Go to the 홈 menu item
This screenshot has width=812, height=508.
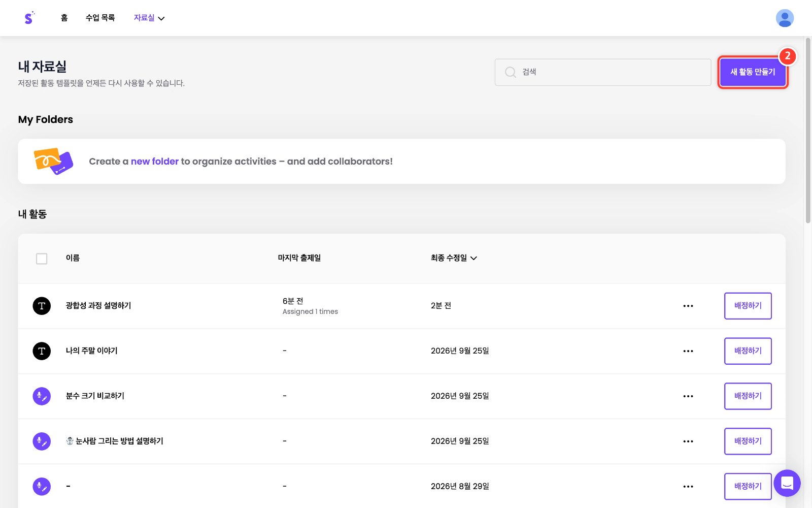pos(64,18)
